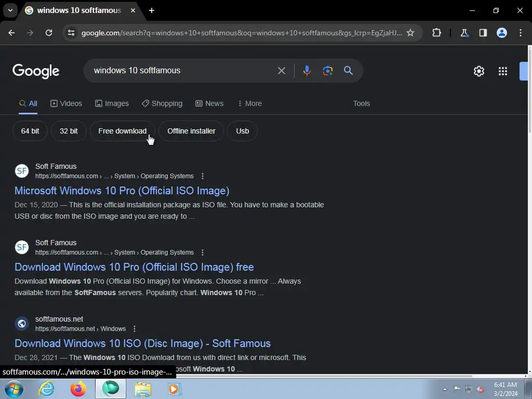The width and height of the screenshot is (532, 399).
Task: Start voice search with microphone icon
Action: pos(307,71)
